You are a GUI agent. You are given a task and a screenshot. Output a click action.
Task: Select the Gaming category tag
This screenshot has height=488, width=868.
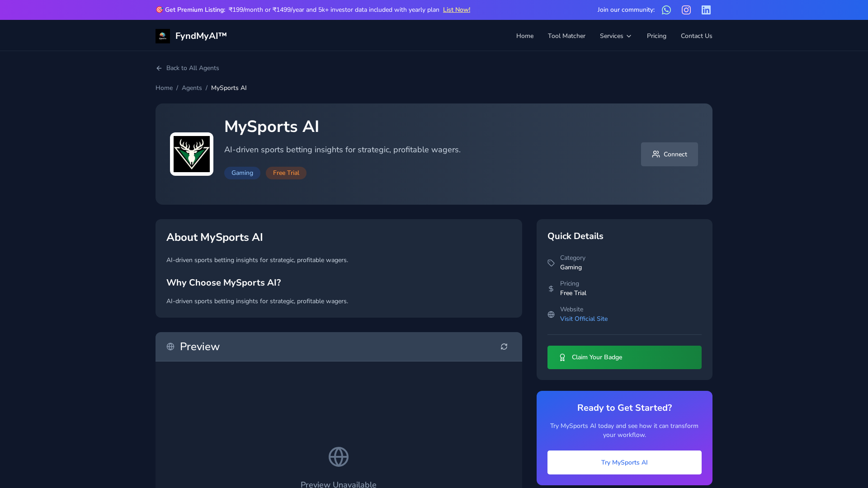pyautogui.click(x=242, y=173)
